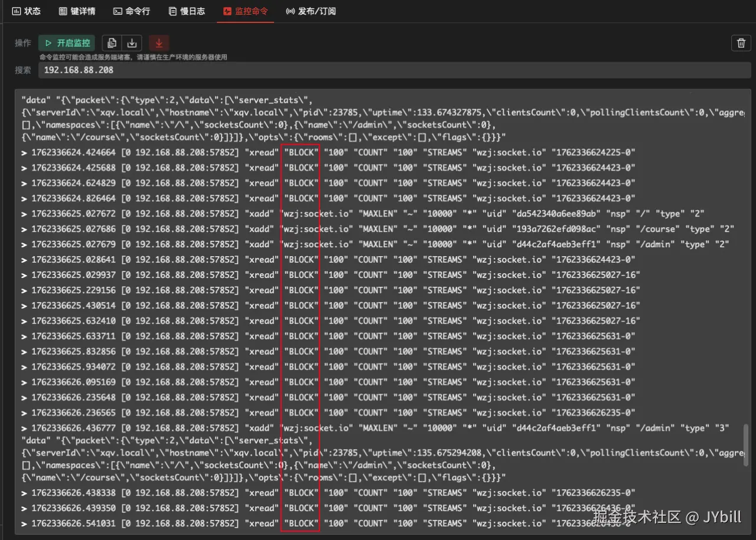Click timestamp 1762336625.934072 in the log

pyautogui.click(x=75, y=367)
